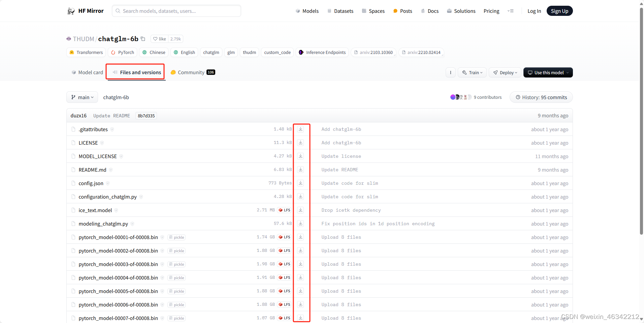Open Solutions in top navigation
The height and width of the screenshot is (323, 644).
pos(461,11)
